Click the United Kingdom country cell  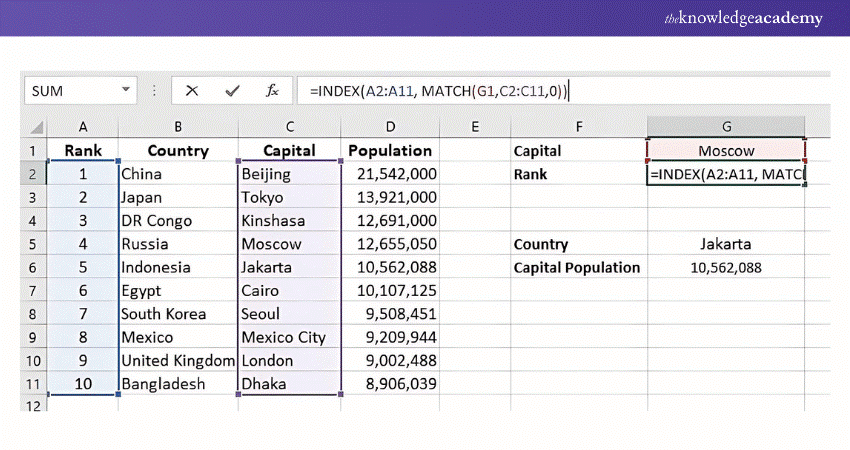[x=178, y=361]
